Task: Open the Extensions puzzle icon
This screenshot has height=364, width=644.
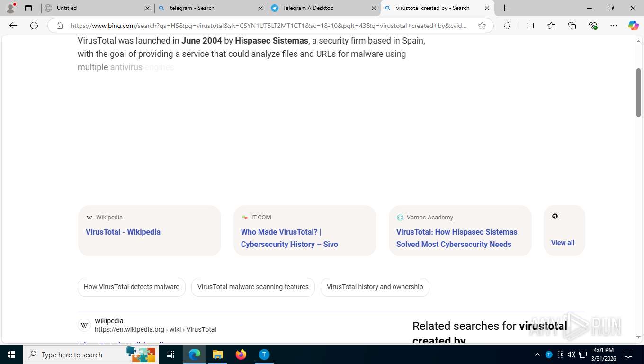Action: (507, 26)
